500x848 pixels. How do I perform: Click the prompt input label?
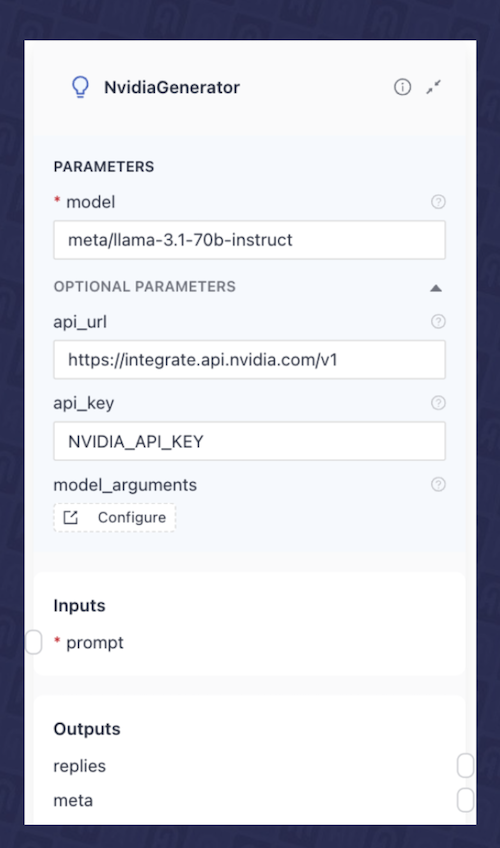click(95, 642)
